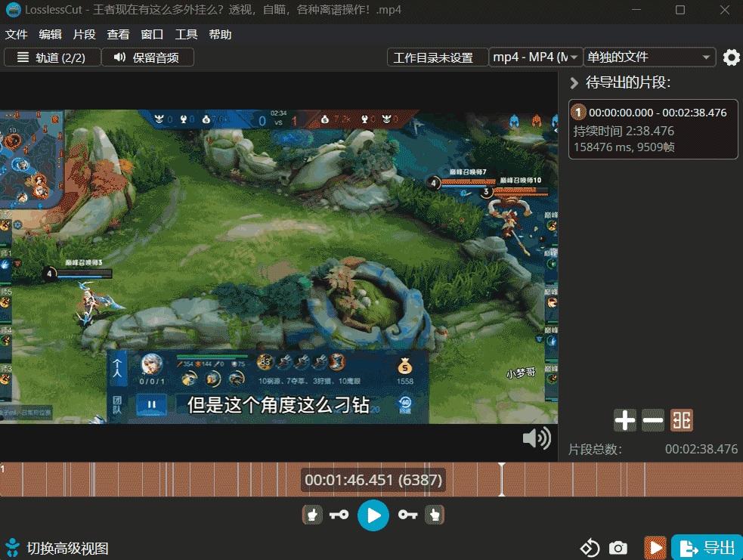The image size is (743, 560).
Task: Open the 片段 menu
Action: [x=85, y=35]
